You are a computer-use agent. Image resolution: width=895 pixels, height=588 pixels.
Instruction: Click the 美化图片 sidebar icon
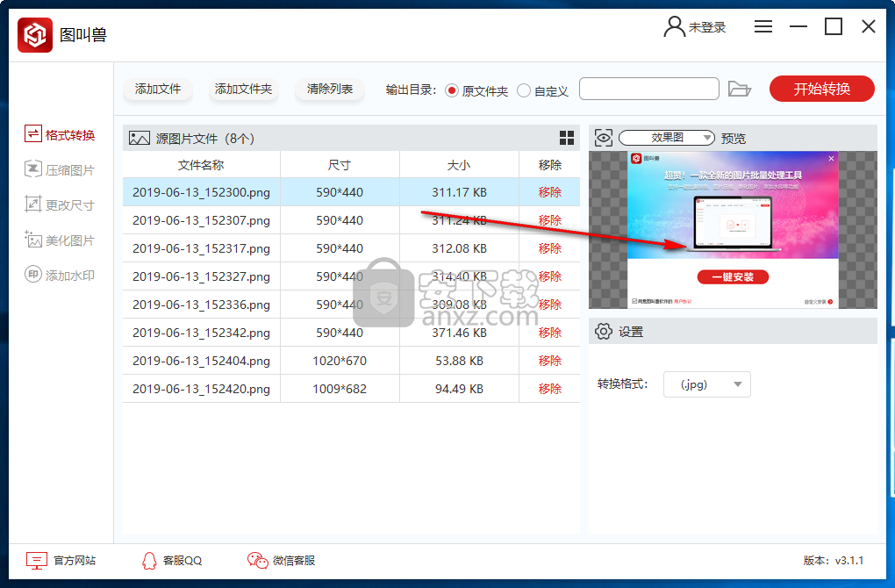pyautogui.click(x=33, y=240)
